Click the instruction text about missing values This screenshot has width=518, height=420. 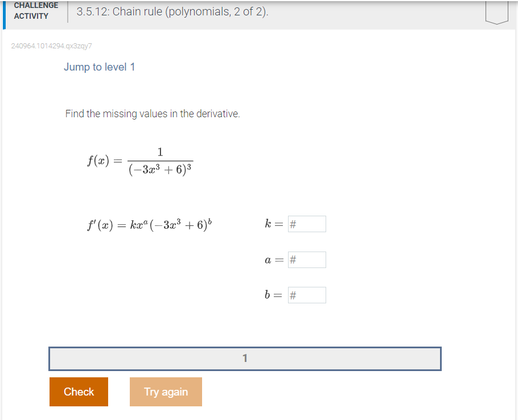click(152, 114)
